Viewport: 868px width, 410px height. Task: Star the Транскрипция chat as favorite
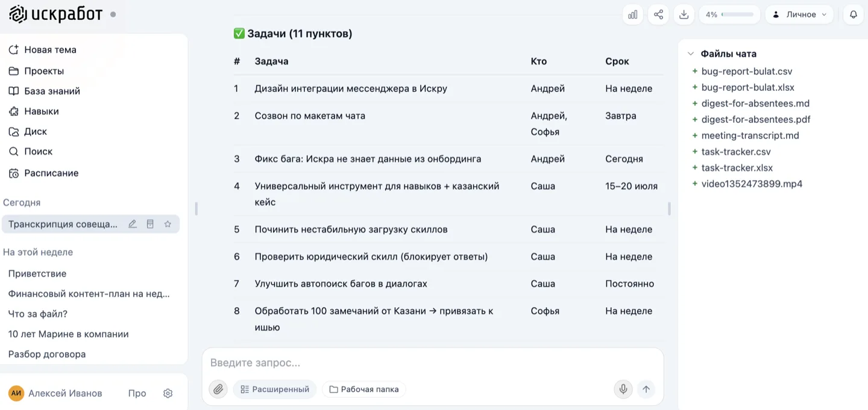168,224
